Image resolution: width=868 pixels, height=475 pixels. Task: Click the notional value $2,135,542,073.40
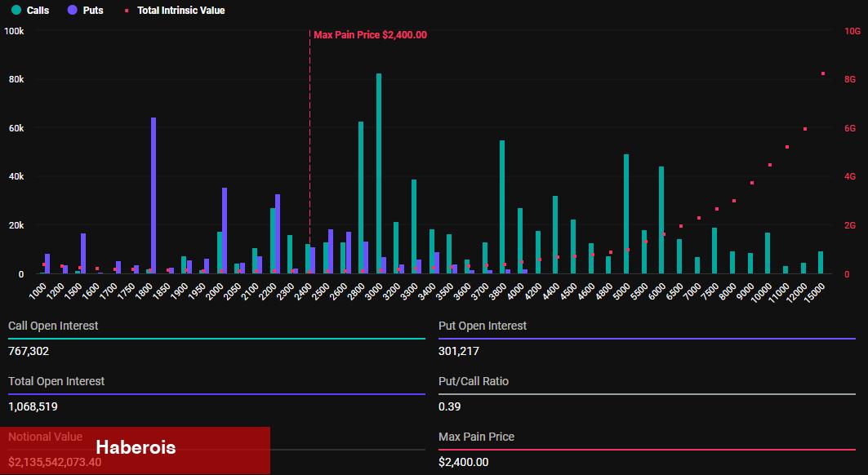click(55, 462)
